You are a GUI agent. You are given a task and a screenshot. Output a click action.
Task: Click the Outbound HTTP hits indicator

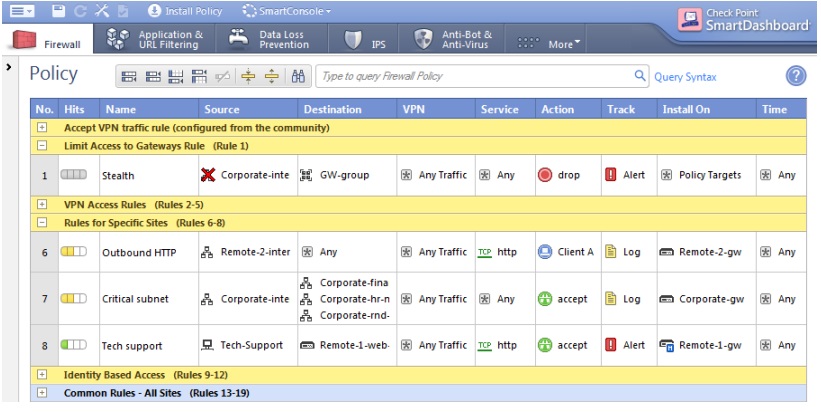74,251
